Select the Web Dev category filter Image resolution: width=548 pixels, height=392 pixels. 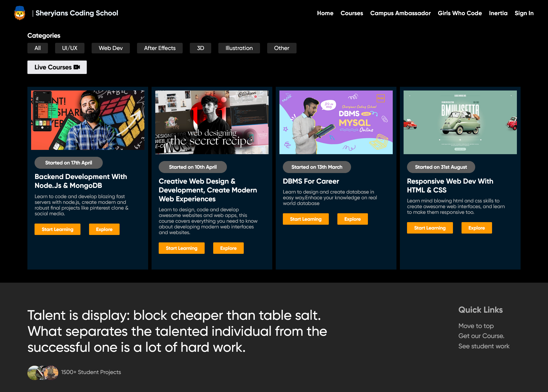pyautogui.click(x=110, y=48)
